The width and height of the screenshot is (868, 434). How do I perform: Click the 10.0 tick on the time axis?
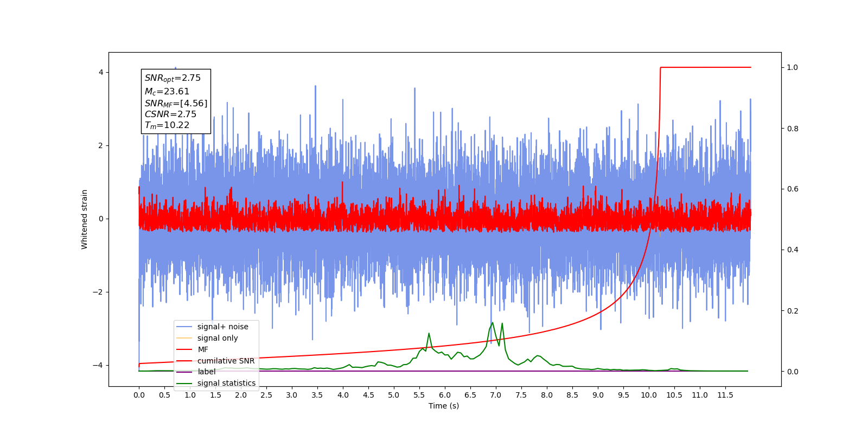[649, 395]
